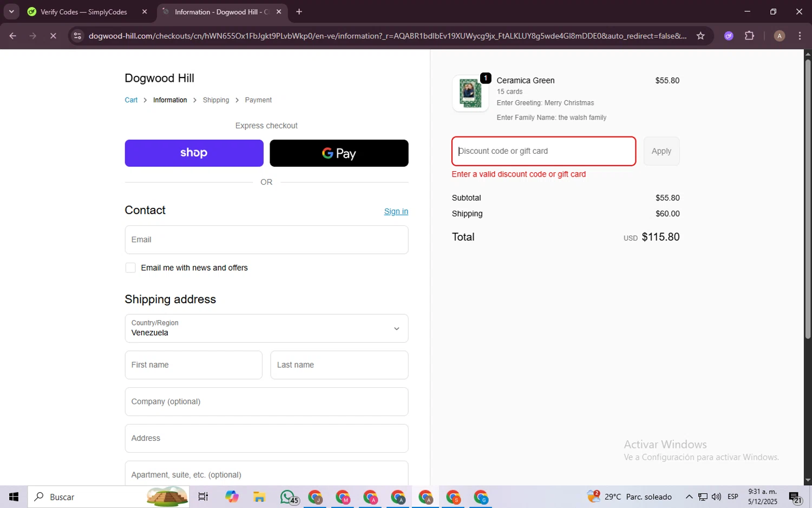Open the tab search dropdown arrow

tap(11, 11)
